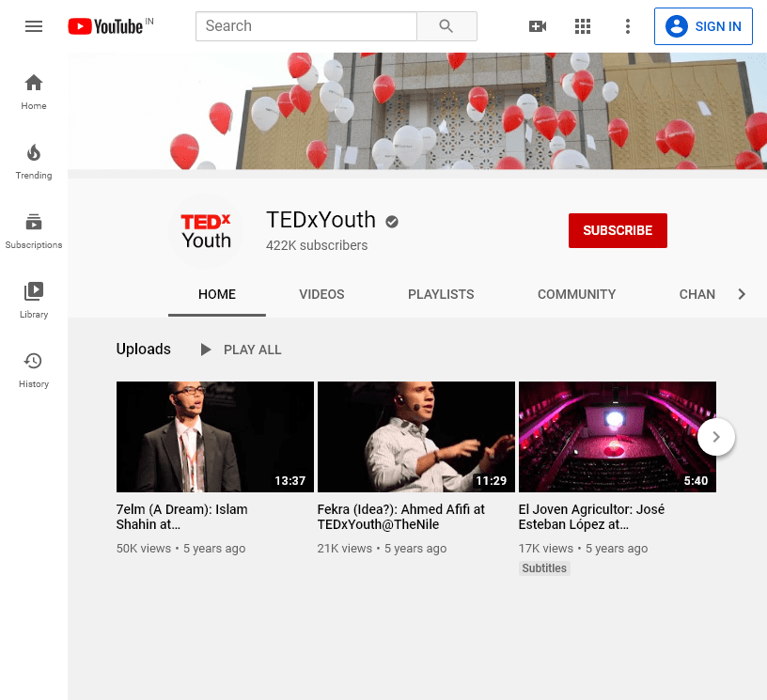Open the three-dot settings menu
Viewport: 767px width, 700px height.
(628, 26)
